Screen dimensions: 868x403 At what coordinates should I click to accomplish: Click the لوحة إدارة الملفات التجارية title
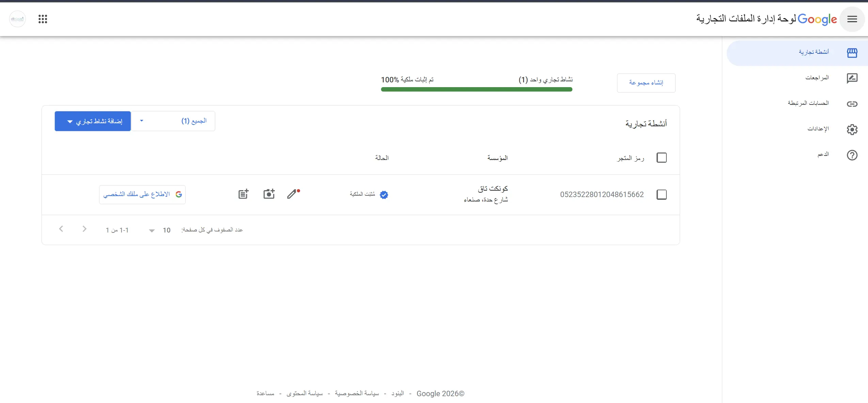click(746, 19)
